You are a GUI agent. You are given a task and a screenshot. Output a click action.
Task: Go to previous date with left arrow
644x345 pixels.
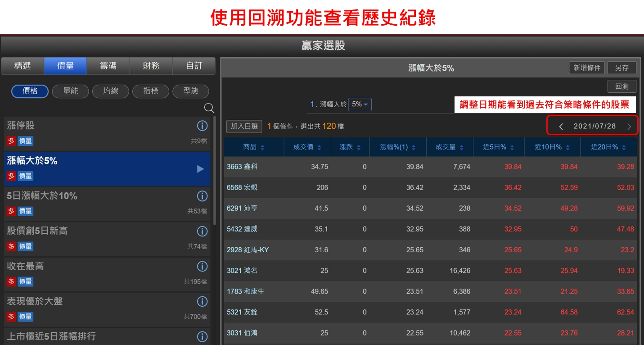[x=561, y=127]
